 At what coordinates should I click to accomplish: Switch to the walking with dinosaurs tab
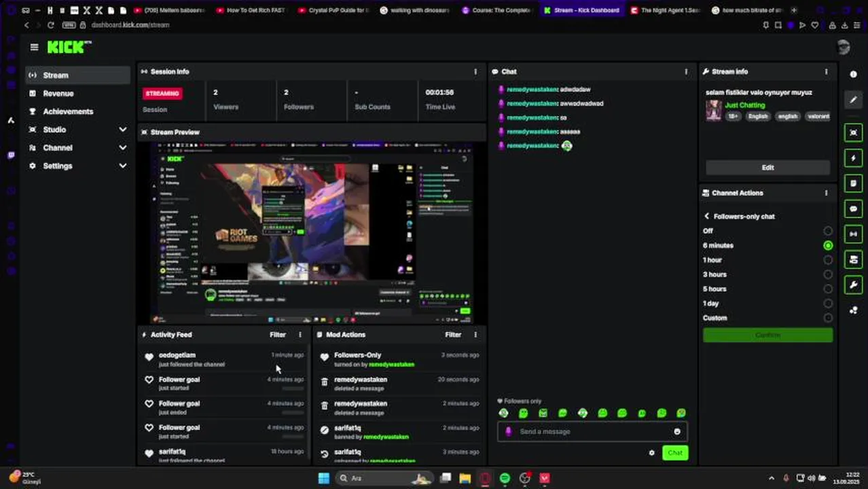(414, 10)
